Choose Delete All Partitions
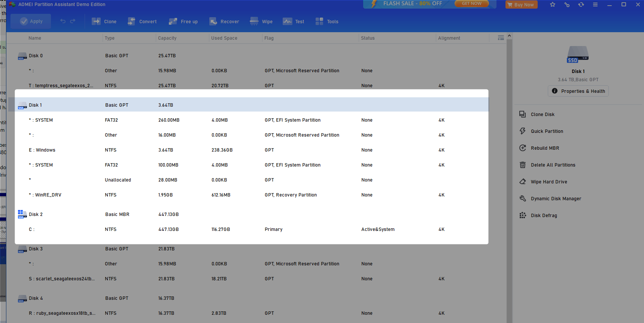 tap(547, 165)
